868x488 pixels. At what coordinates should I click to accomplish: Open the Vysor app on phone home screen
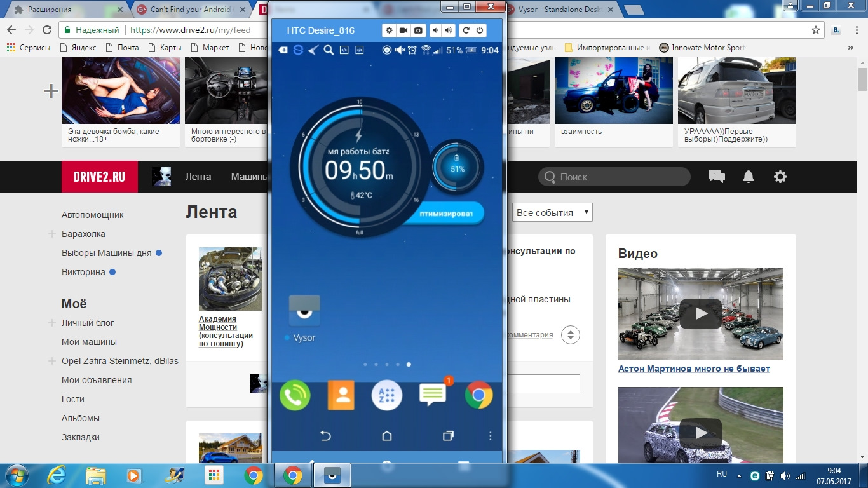pyautogui.click(x=304, y=318)
